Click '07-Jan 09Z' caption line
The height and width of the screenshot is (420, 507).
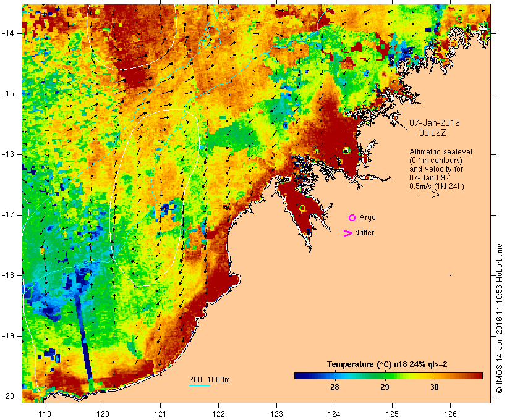coord(430,178)
